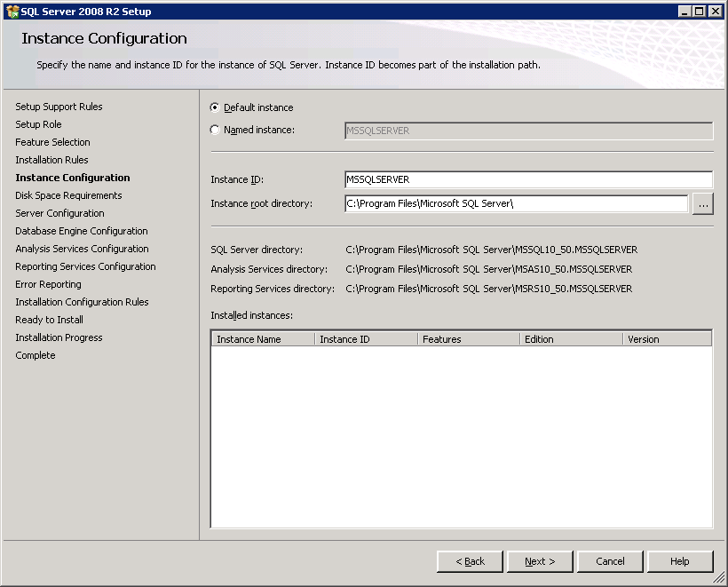Click the Feature Selection step
728x587 pixels.
point(53,142)
